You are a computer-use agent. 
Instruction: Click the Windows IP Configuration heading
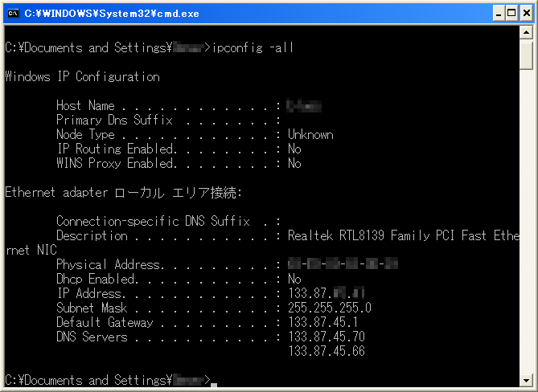coord(82,76)
